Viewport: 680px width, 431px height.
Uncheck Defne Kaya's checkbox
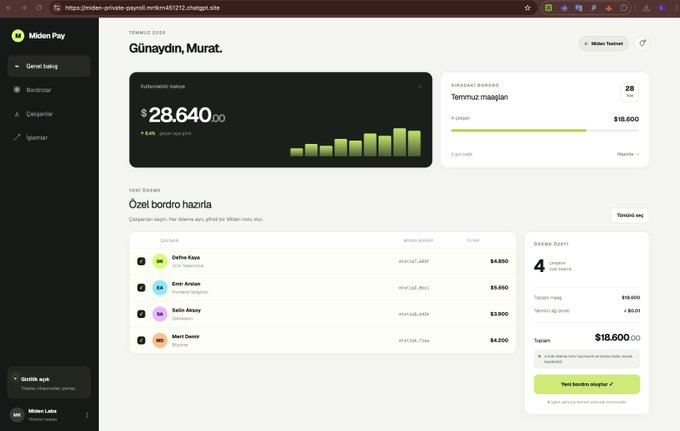click(141, 261)
